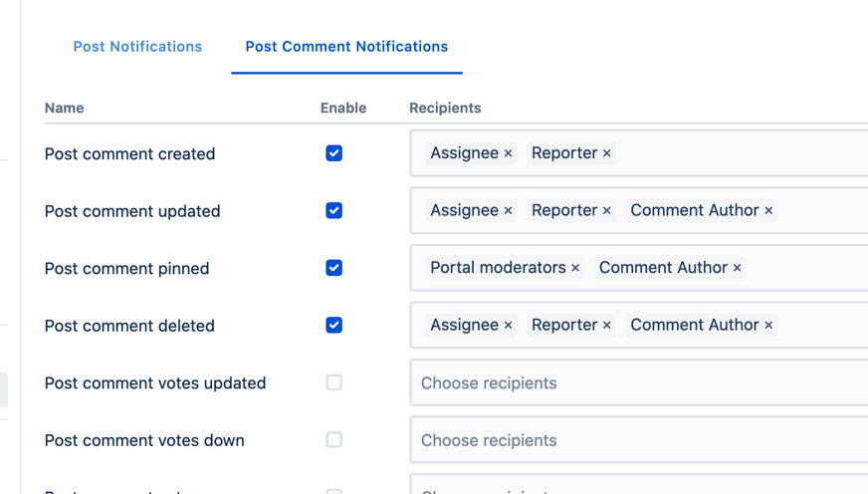868x494 pixels.
Task: Remove Reporter from Post comment updated recipients
Action: (x=607, y=211)
